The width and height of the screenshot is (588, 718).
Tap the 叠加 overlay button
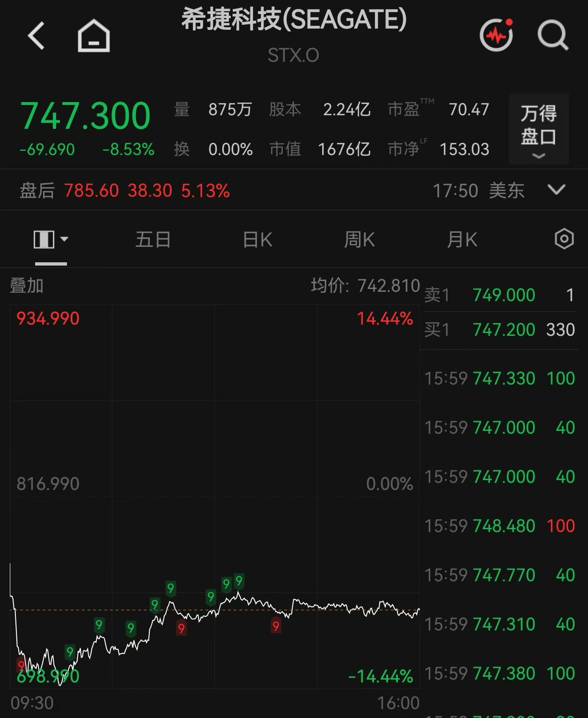coord(27,285)
